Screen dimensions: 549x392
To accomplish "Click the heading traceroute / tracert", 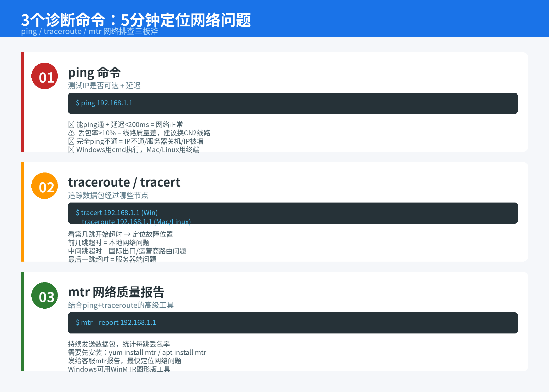I will click(124, 182).
